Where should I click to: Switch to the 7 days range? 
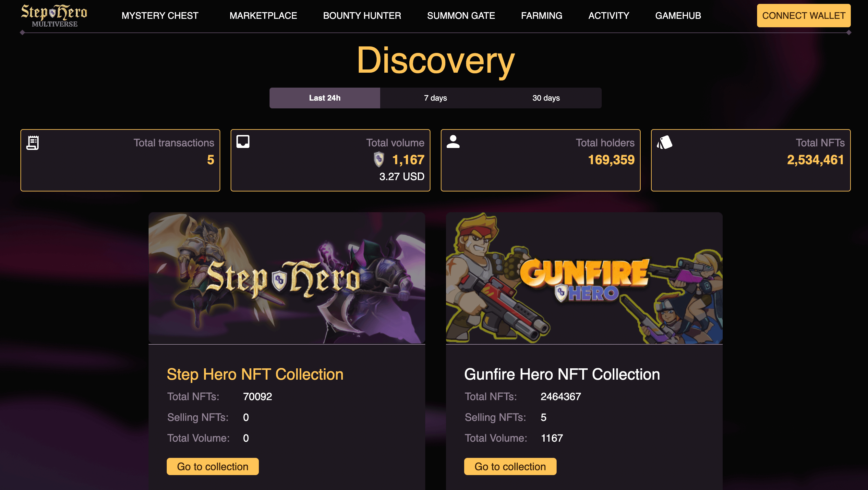[435, 98]
